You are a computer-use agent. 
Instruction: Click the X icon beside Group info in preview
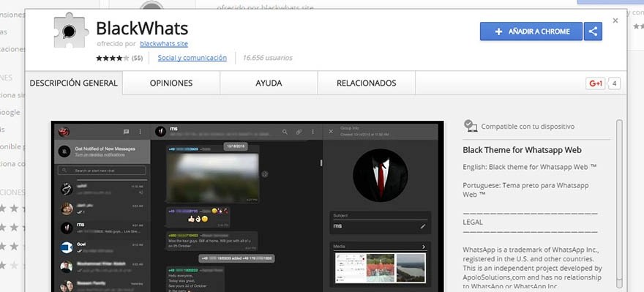[331, 132]
